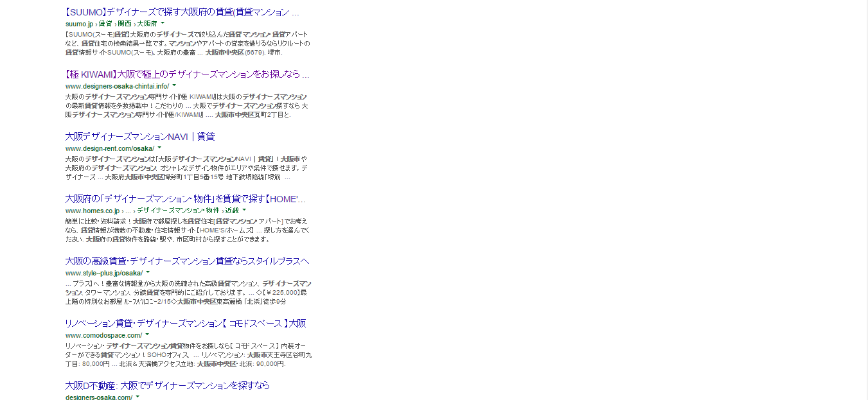Click the www.designers-osaka-chintai.info/ URL text
This screenshot has height=400, width=868.
click(117, 86)
